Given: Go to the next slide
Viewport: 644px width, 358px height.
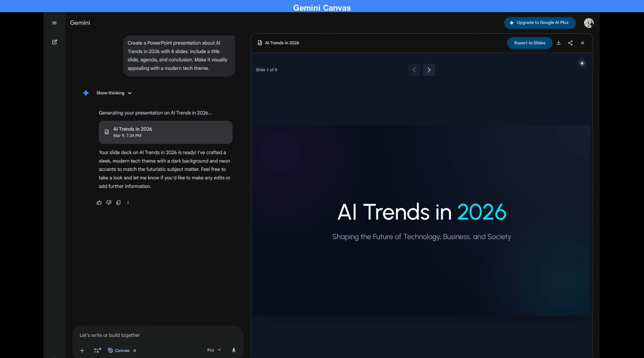Looking at the screenshot, I should coord(429,70).
